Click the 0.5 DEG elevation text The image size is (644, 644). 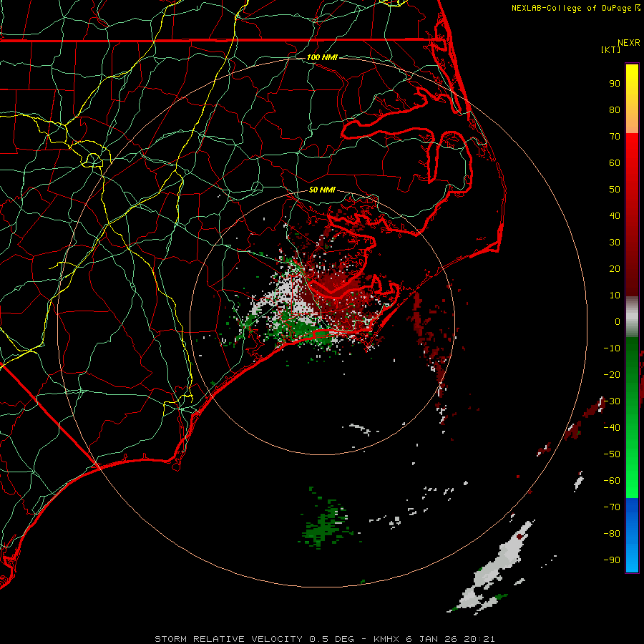(x=331, y=639)
